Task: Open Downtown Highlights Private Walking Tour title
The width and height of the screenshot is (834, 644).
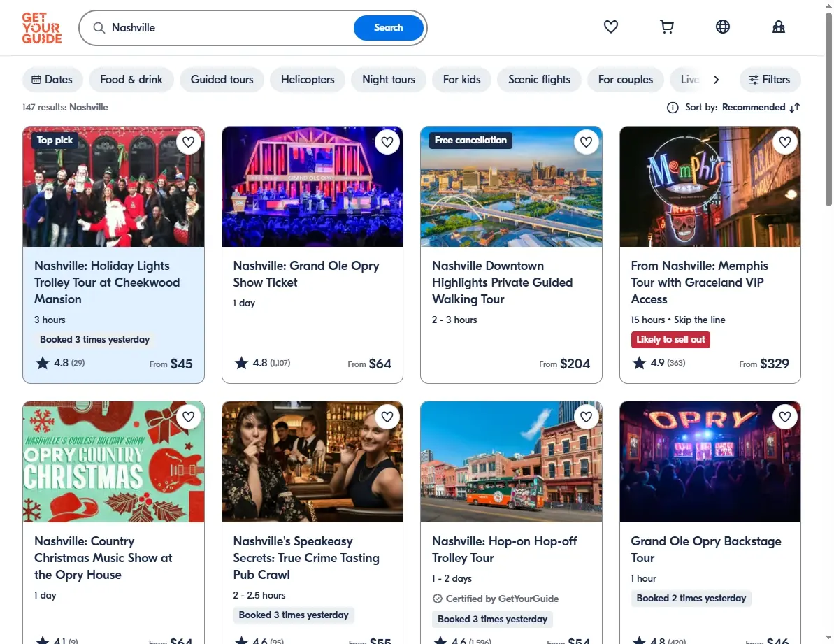Action: coord(502,282)
